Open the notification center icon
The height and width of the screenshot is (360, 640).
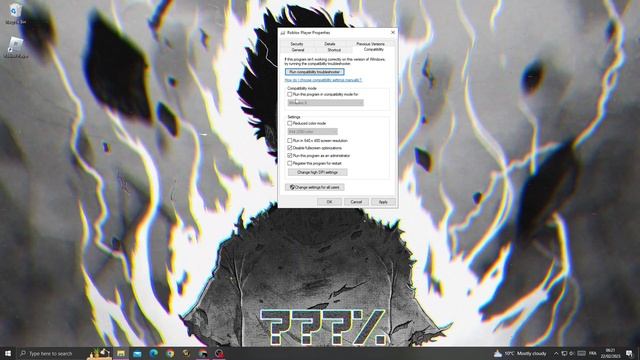tap(629, 353)
